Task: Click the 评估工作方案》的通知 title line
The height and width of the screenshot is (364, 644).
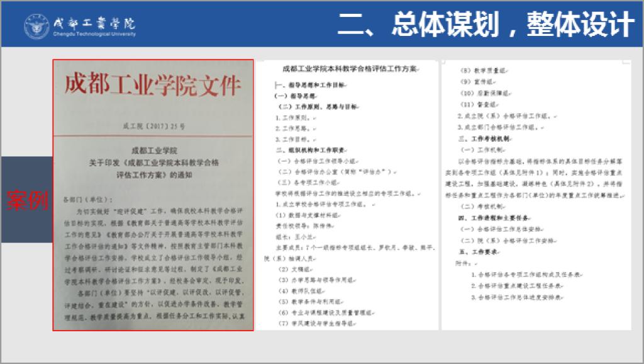Action: pyautogui.click(x=154, y=176)
